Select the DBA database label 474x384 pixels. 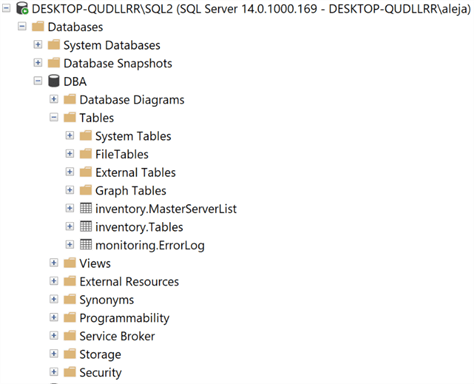(75, 81)
